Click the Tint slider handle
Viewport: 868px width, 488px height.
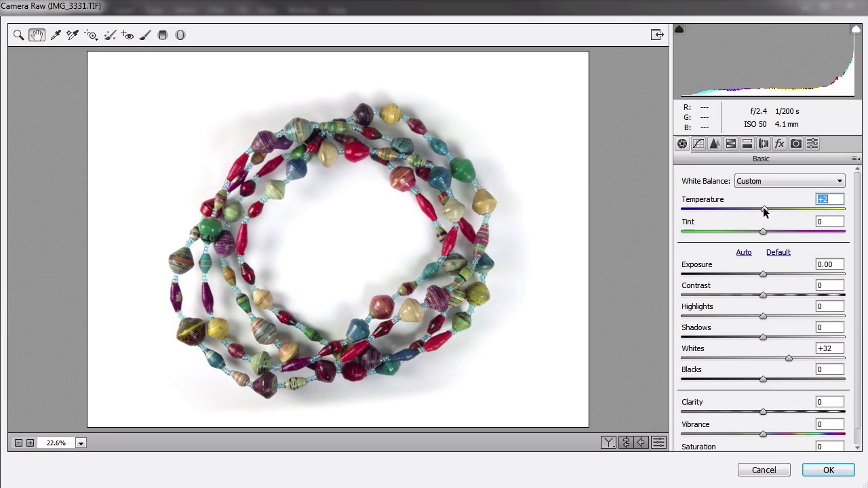763,232
